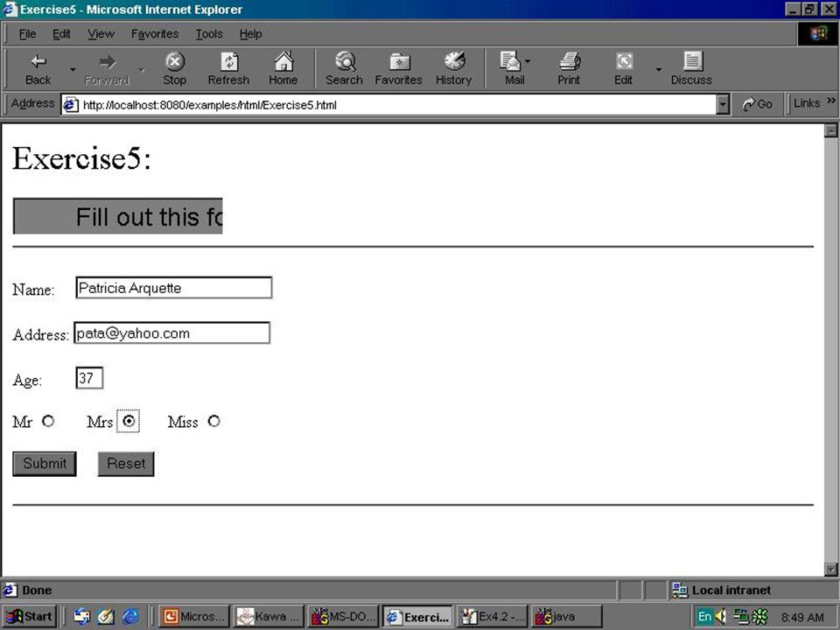Show browsing History icon
Image resolution: width=840 pixels, height=630 pixels.
(454, 69)
